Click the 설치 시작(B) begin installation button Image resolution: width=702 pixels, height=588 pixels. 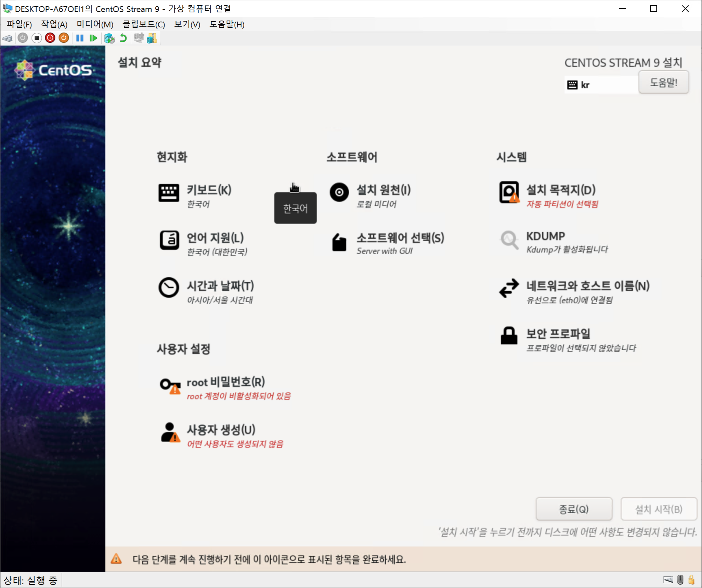(x=659, y=509)
